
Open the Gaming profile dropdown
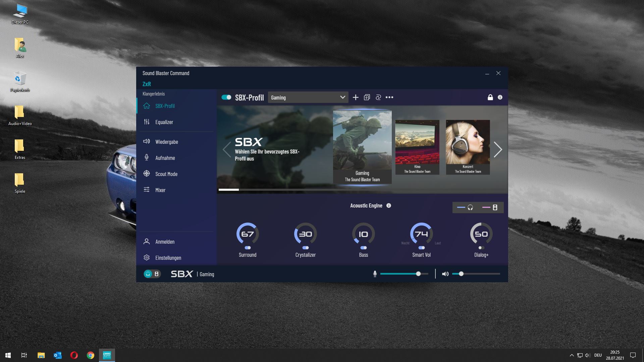[x=308, y=97]
